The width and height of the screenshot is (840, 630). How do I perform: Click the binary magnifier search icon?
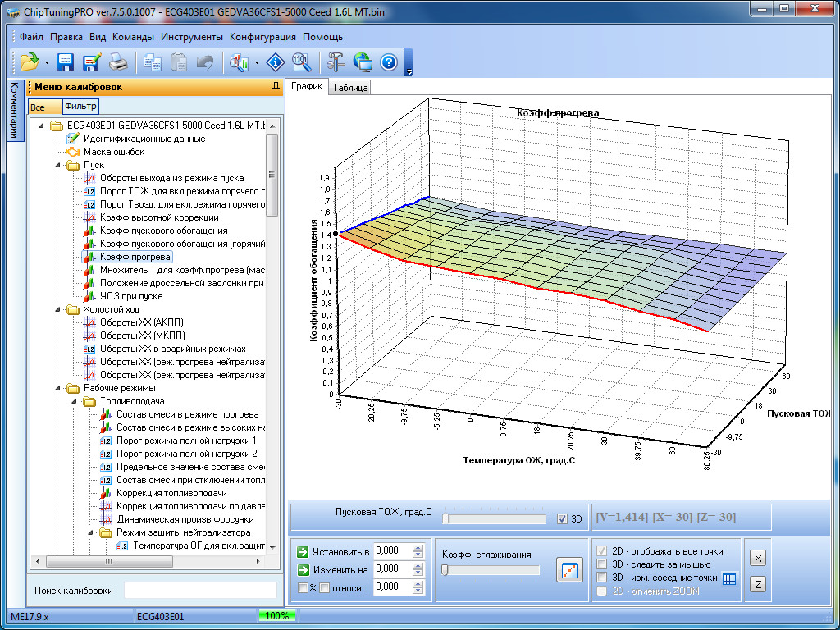[x=301, y=62]
